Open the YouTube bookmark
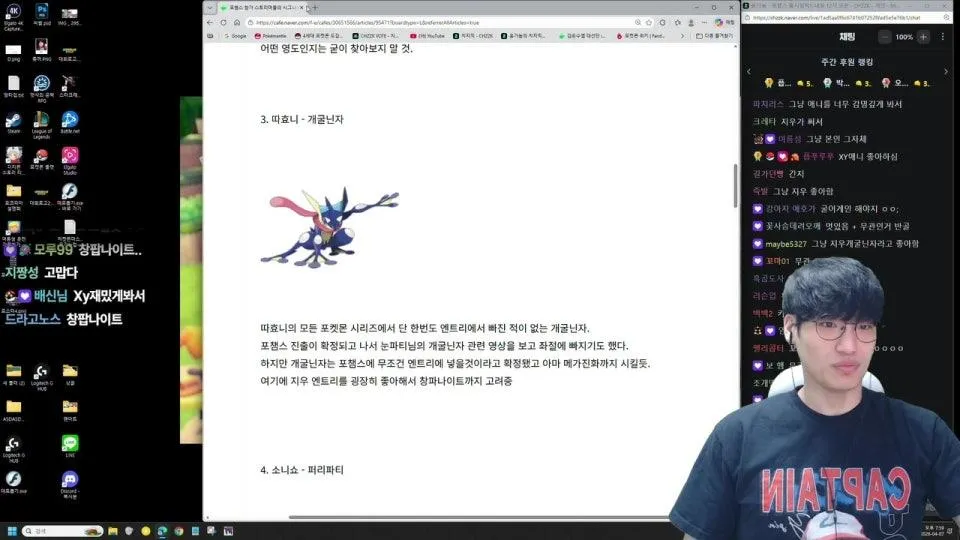This screenshot has height=540, width=960. [427, 36]
